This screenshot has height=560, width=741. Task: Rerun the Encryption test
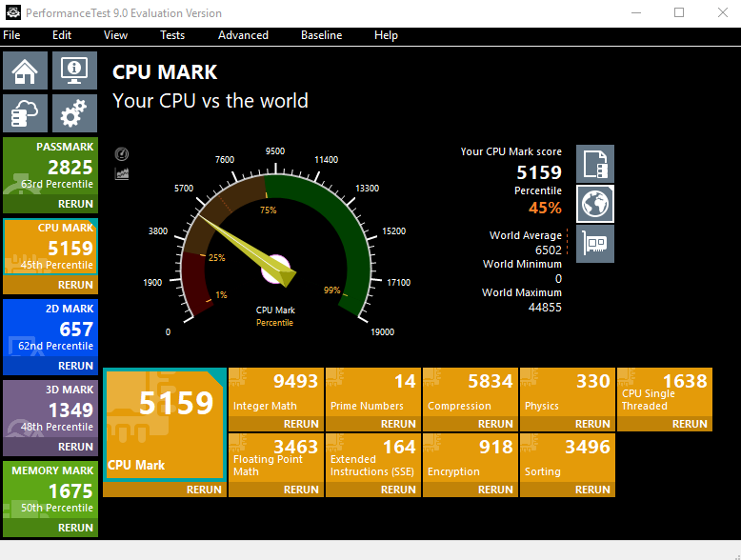pyautogui.click(x=471, y=490)
